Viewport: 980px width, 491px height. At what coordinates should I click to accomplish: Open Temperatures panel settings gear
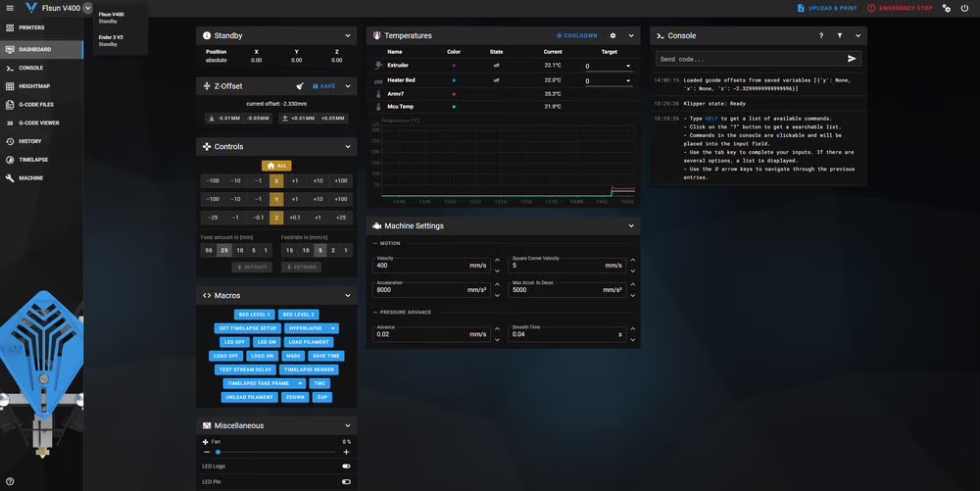tap(612, 35)
